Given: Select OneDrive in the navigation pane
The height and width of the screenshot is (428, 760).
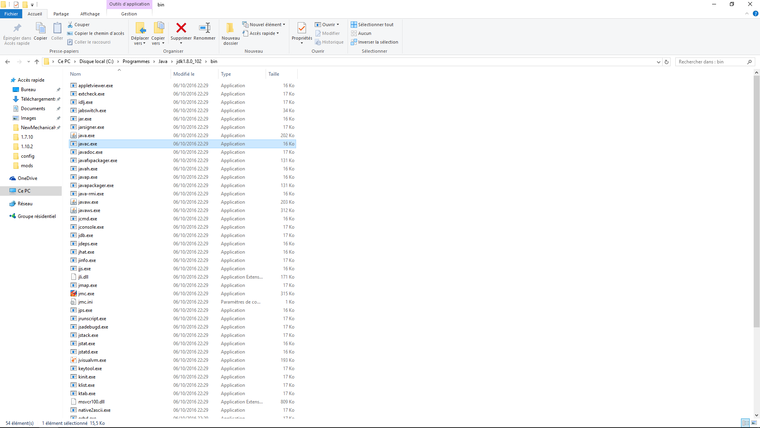Looking at the screenshot, I should pos(27,178).
